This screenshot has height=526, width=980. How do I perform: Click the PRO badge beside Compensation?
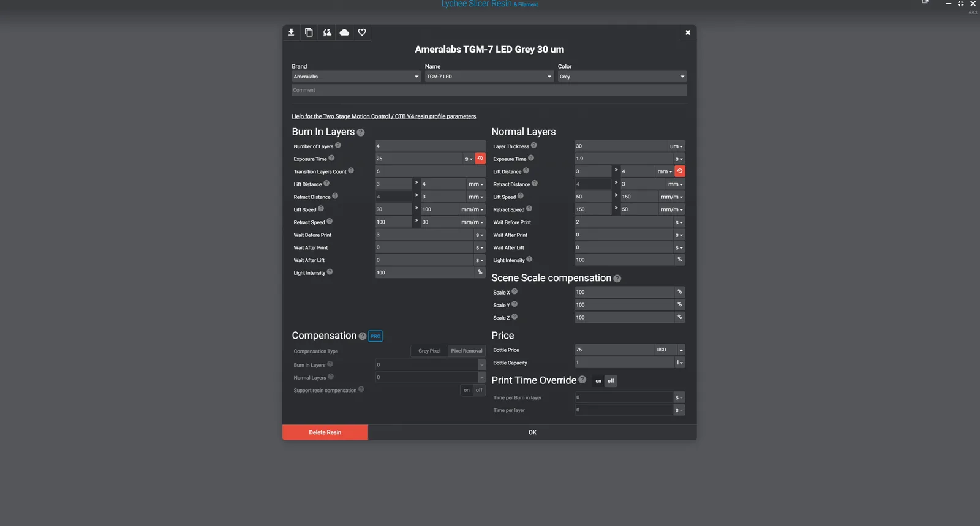coord(375,336)
